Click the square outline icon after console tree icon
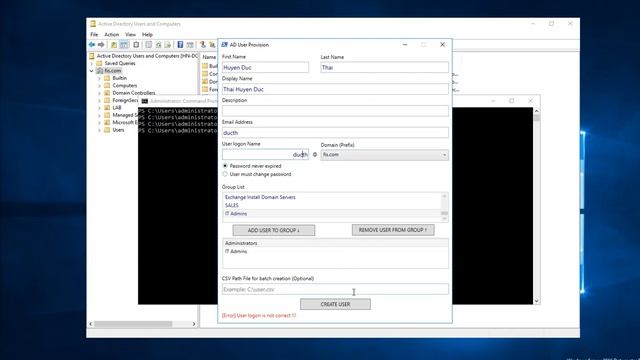 (x=136, y=44)
